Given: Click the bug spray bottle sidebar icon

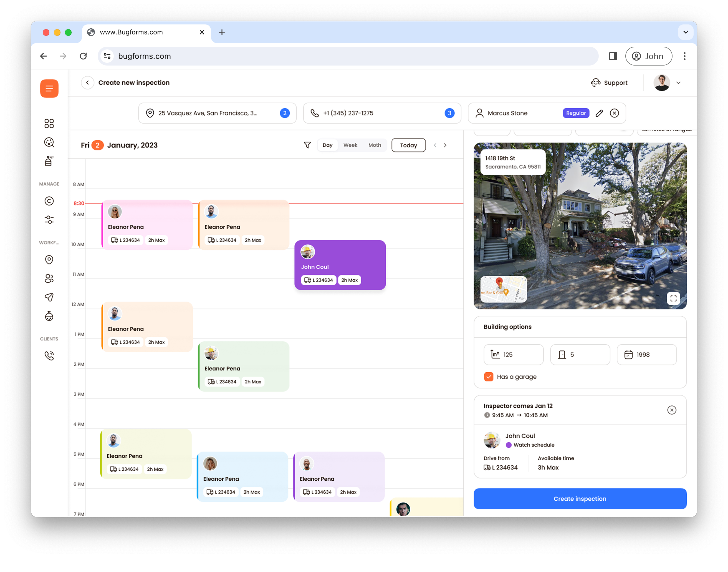Looking at the screenshot, I should click(x=49, y=161).
